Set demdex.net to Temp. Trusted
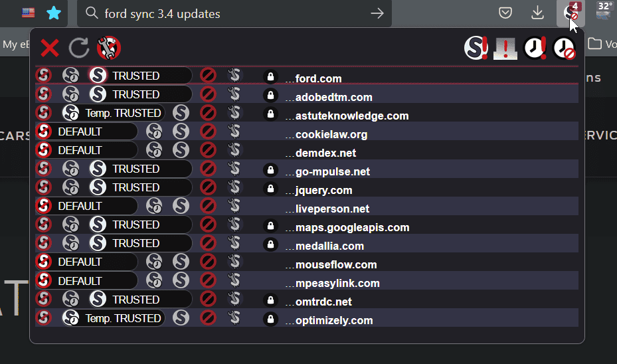617x364 pixels. (154, 150)
